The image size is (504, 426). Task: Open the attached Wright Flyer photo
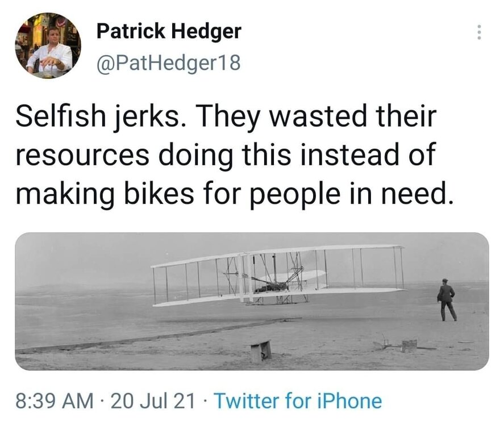click(252, 302)
